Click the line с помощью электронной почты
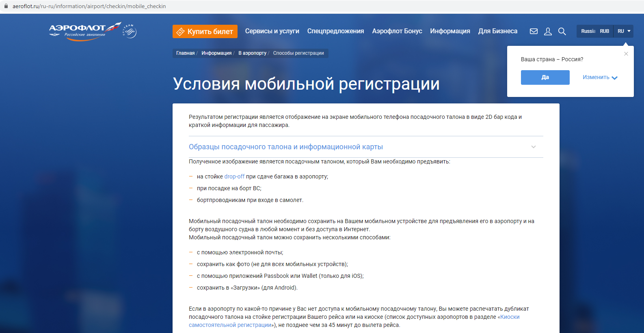 (240, 252)
